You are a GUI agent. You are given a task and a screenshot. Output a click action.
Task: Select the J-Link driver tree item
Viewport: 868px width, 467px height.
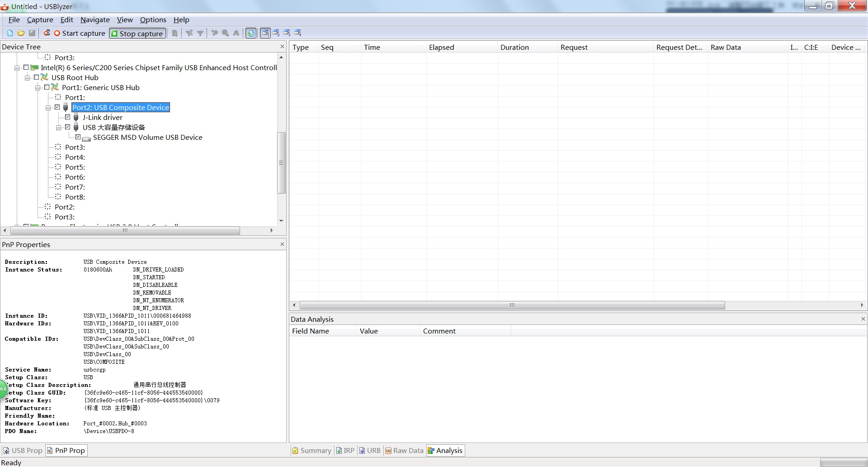click(x=102, y=117)
